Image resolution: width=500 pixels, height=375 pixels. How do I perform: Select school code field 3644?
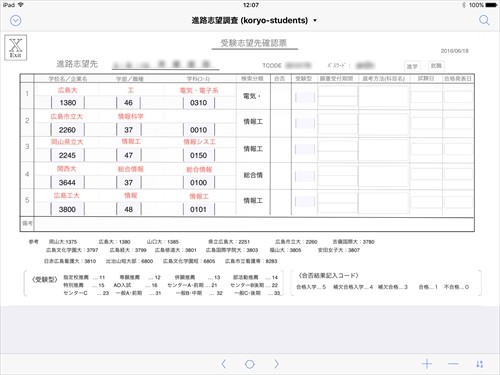[67, 182]
